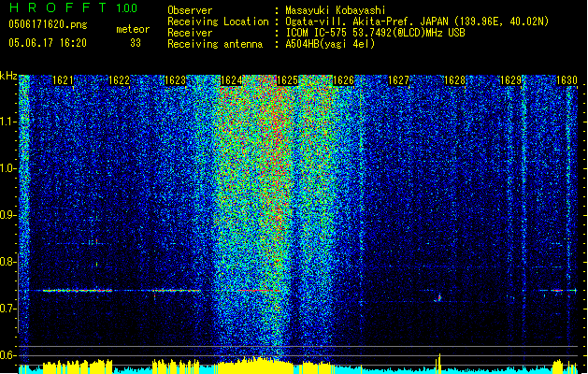This screenshot has height=374, width=588.
Task: Click the 0.8 kHz frequency label
Action: click(8, 262)
